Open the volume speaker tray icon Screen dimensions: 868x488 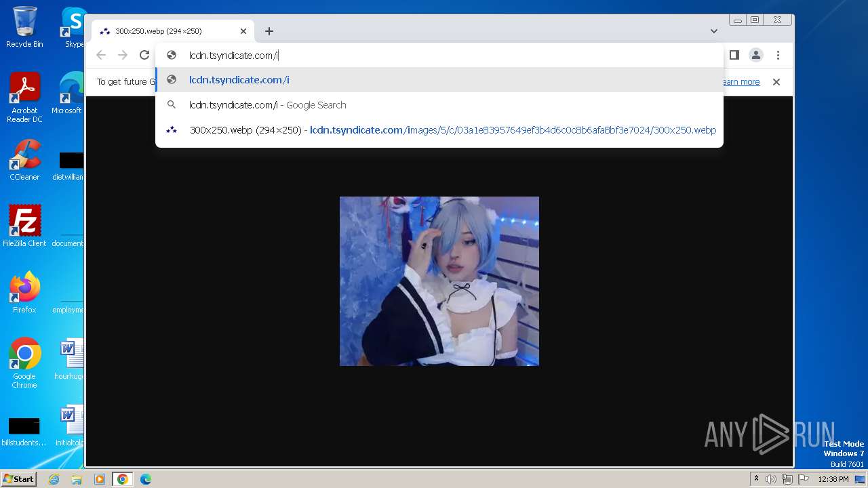771,479
